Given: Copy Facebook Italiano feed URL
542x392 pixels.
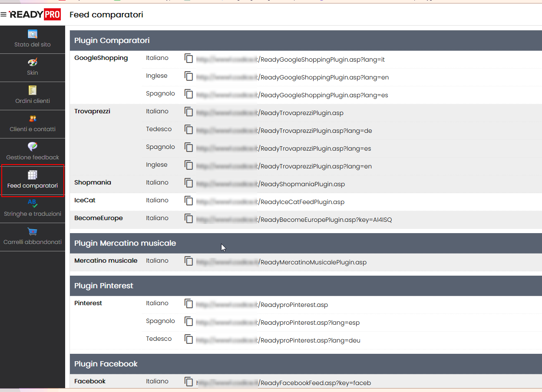Looking at the screenshot, I should pos(188,382).
